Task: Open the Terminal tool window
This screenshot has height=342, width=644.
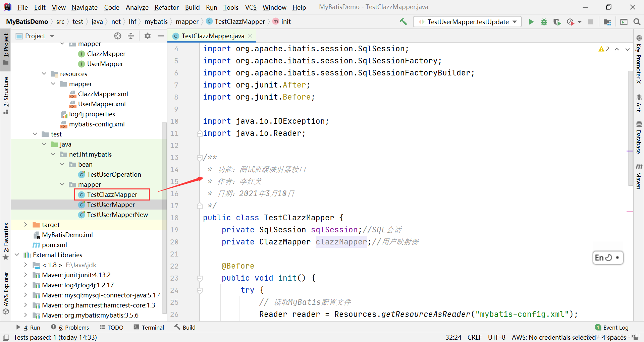Action: 149,328
